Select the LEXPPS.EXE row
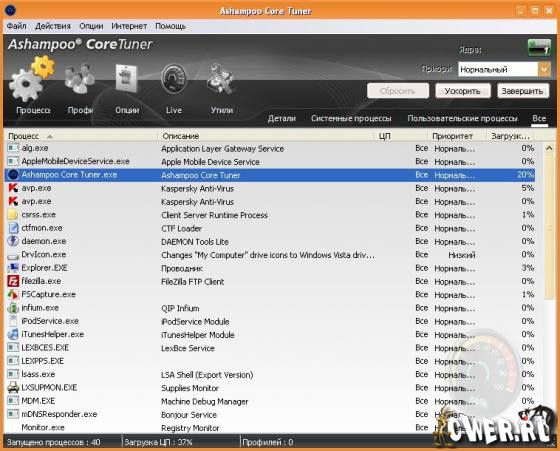The width and height of the screenshot is (560, 451). (x=270, y=361)
